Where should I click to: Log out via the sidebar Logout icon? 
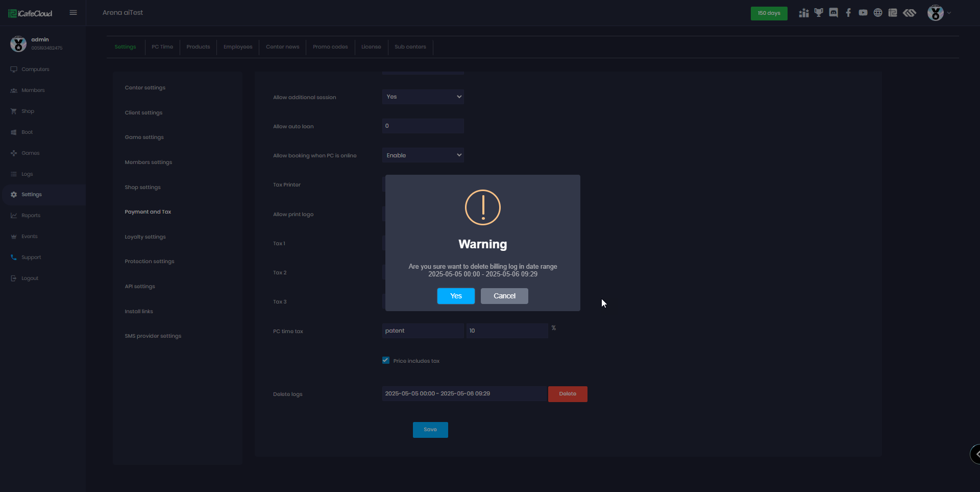click(14, 278)
